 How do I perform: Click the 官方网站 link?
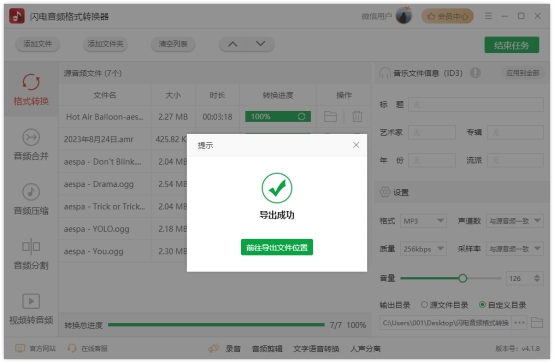tap(35, 349)
